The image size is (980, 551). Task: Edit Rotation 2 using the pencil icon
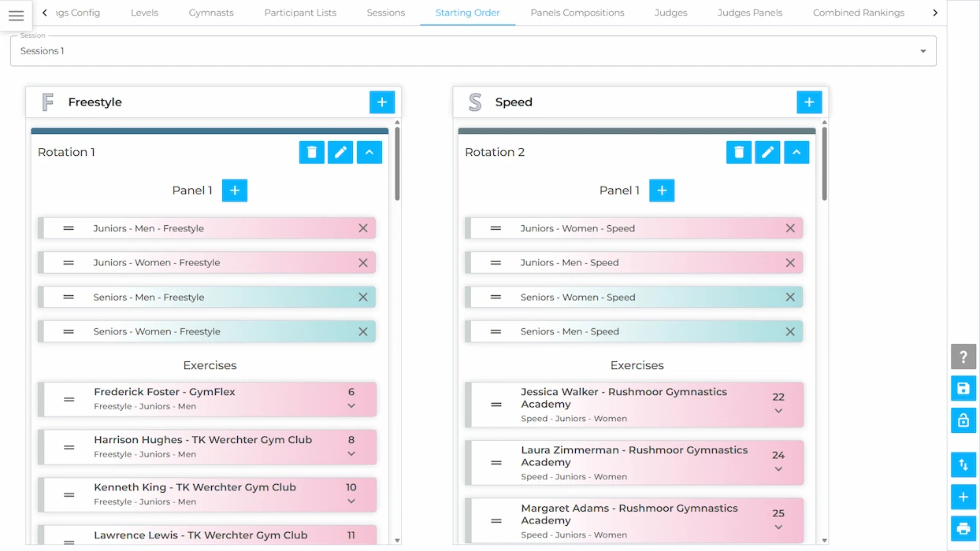point(767,152)
